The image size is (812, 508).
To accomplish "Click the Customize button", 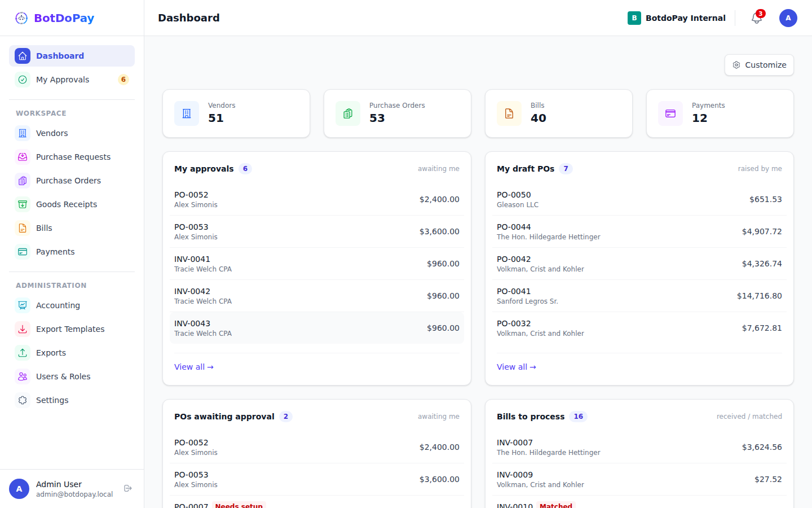I will (759, 65).
